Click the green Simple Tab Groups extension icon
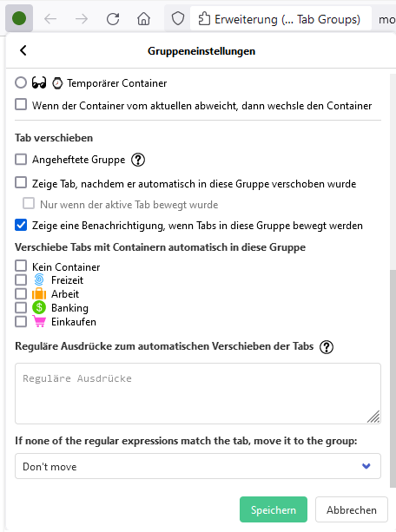The width and height of the screenshot is (396, 532). (x=19, y=18)
